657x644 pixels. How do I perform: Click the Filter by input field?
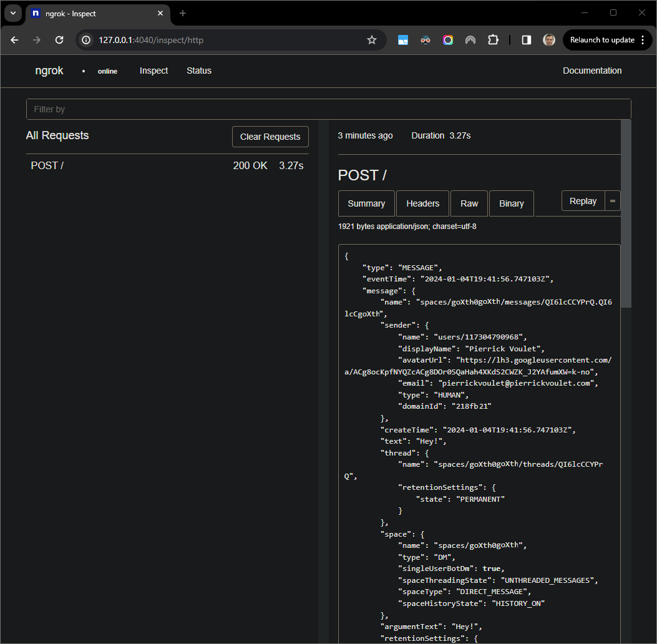coord(329,109)
